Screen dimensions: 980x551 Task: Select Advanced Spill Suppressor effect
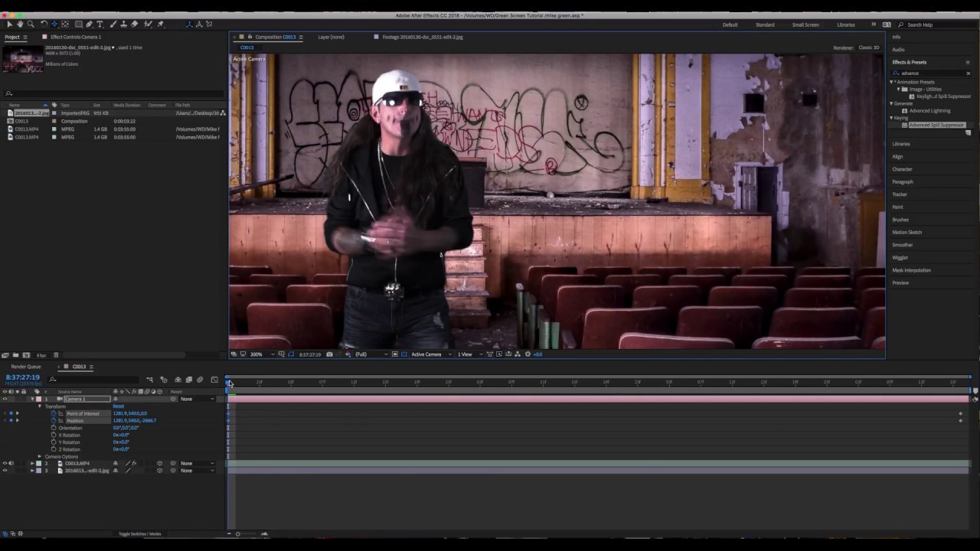(936, 125)
